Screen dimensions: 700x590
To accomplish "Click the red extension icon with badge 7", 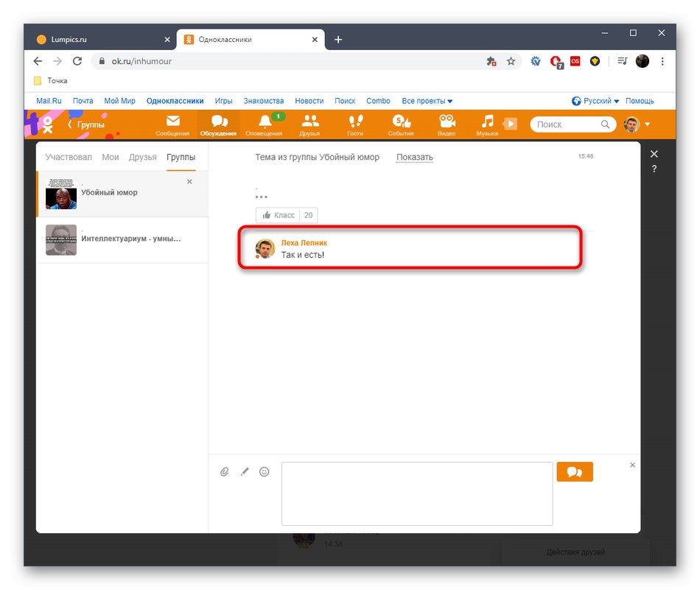I will pos(556,62).
